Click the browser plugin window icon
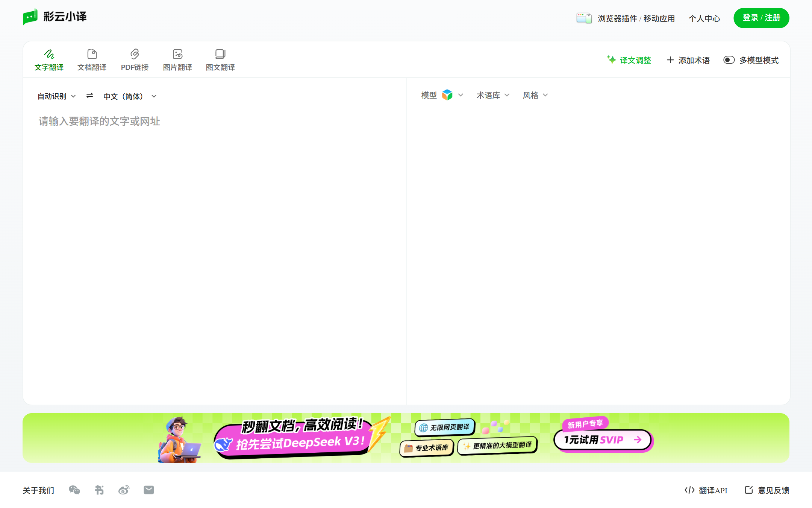This screenshot has height=508, width=812. [584, 18]
